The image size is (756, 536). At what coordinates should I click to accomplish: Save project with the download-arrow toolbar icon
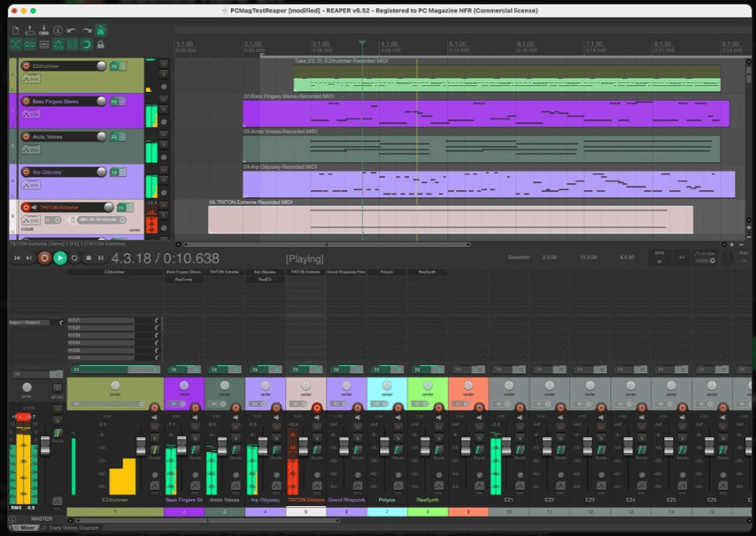coord(44,30)
